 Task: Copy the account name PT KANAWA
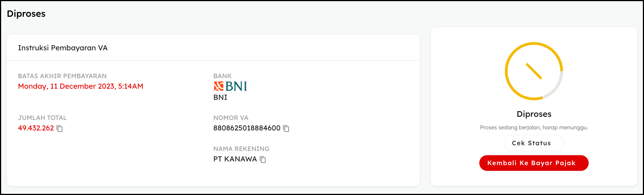click(263, 159)
